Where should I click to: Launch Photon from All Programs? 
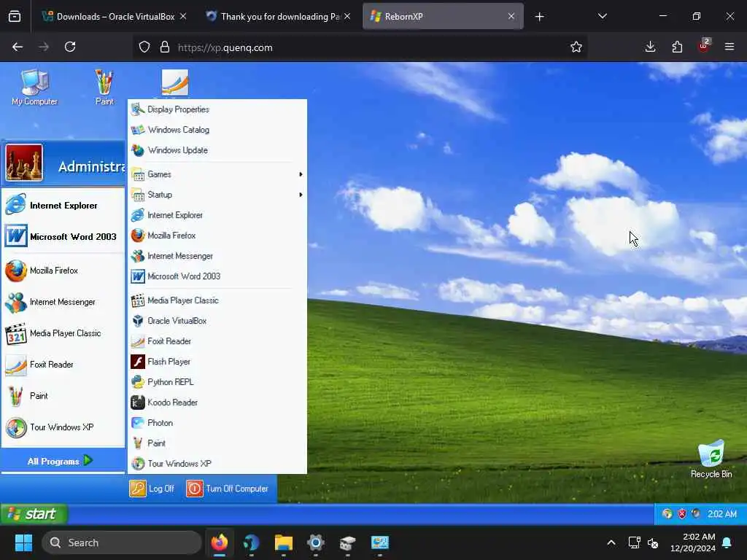(x=217, y=423)
